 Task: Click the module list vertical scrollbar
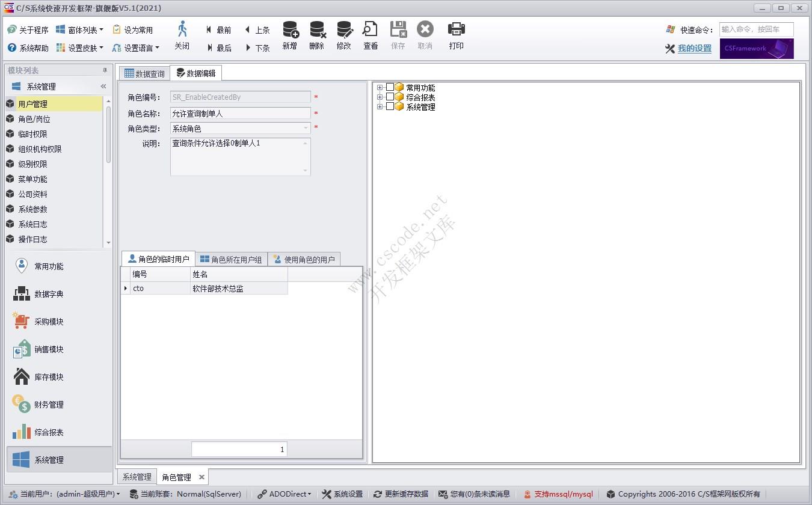108,134
